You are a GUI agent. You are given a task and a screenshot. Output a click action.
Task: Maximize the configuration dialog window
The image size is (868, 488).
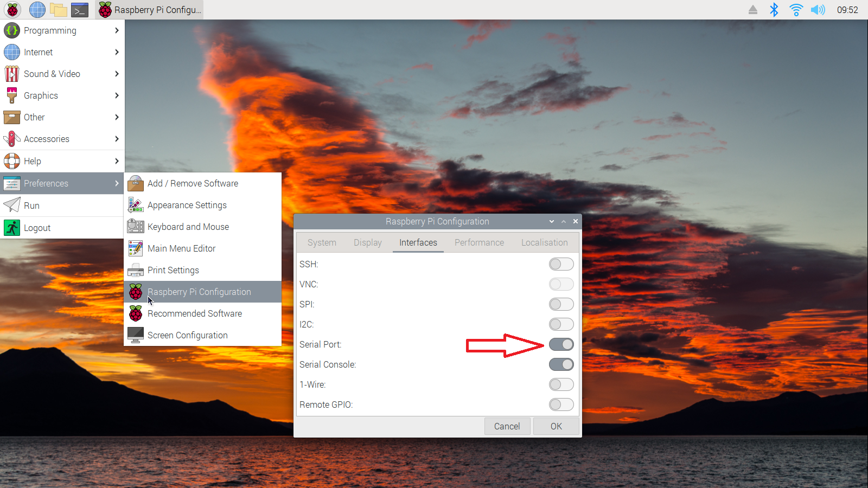564,221
